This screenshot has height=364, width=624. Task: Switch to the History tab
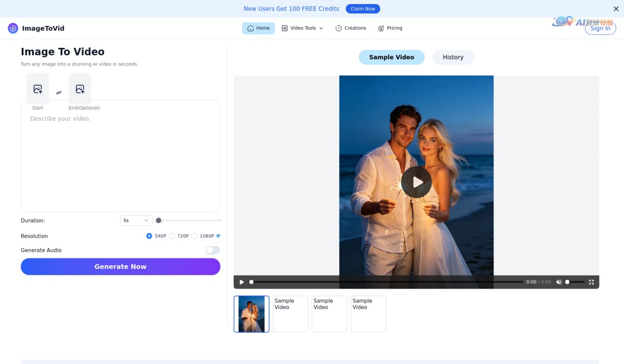453,57
